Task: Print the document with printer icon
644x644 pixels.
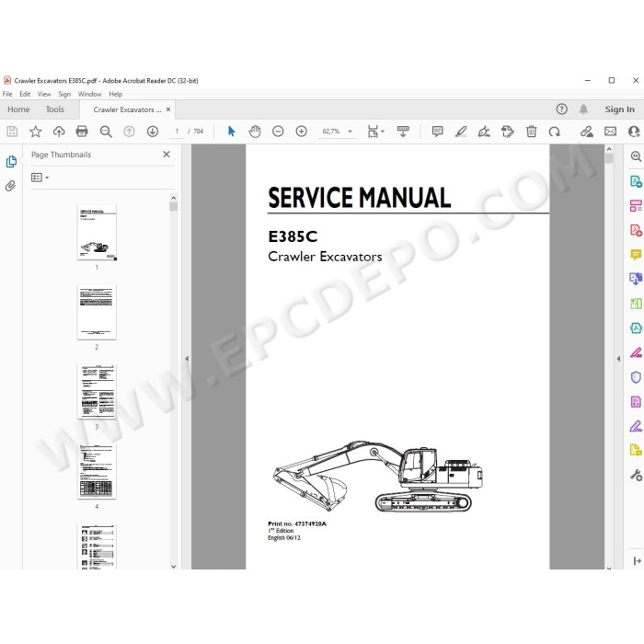Action: point(82,132)
